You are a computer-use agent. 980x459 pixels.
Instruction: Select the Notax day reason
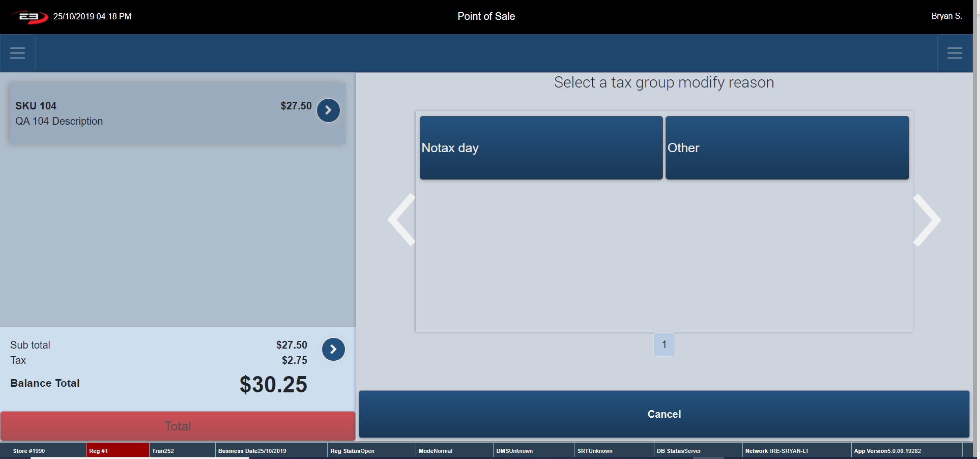[x=541, y=148]
